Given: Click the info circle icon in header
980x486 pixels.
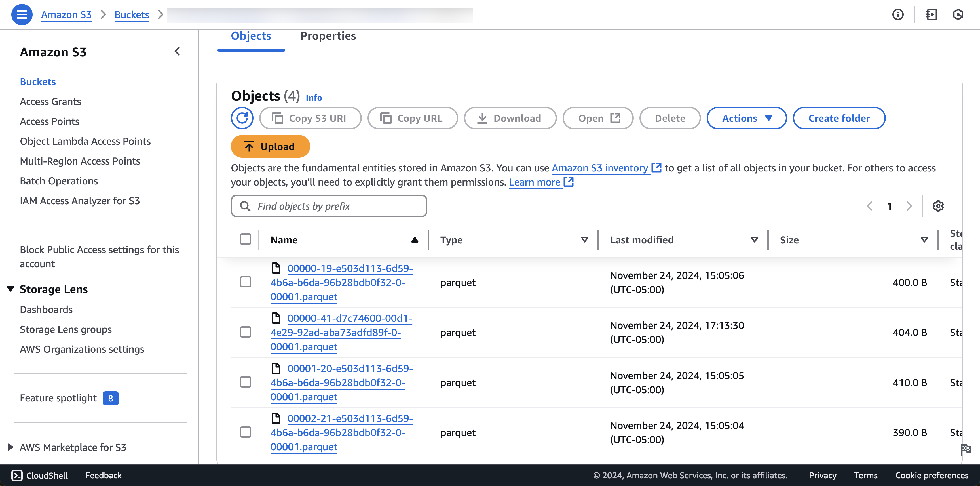Looking at the screenshot, I should tap(898, 15).
